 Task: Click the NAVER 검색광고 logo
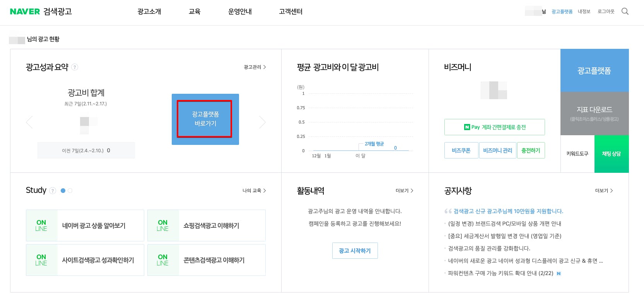(41, 12)
